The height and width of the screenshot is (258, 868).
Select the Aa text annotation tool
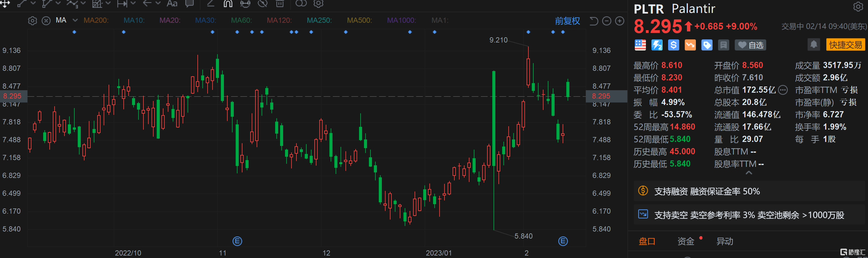click(172, 3)
